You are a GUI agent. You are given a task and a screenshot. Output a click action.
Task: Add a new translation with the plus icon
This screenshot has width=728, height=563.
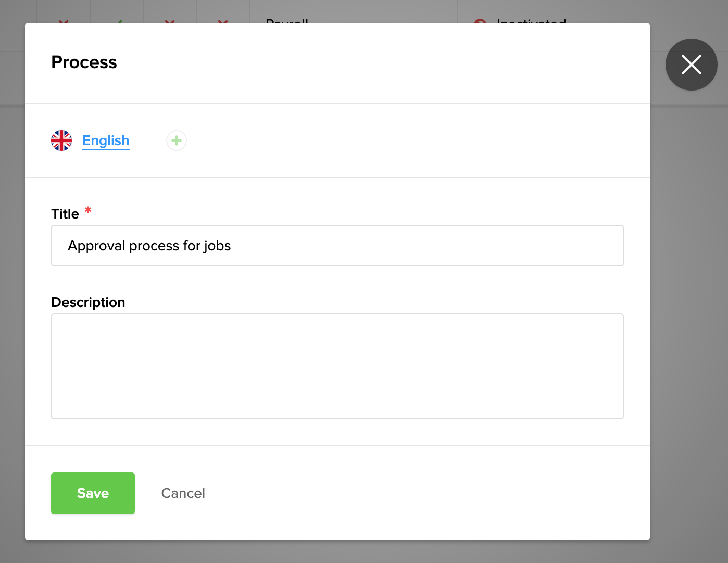(176, 140)
